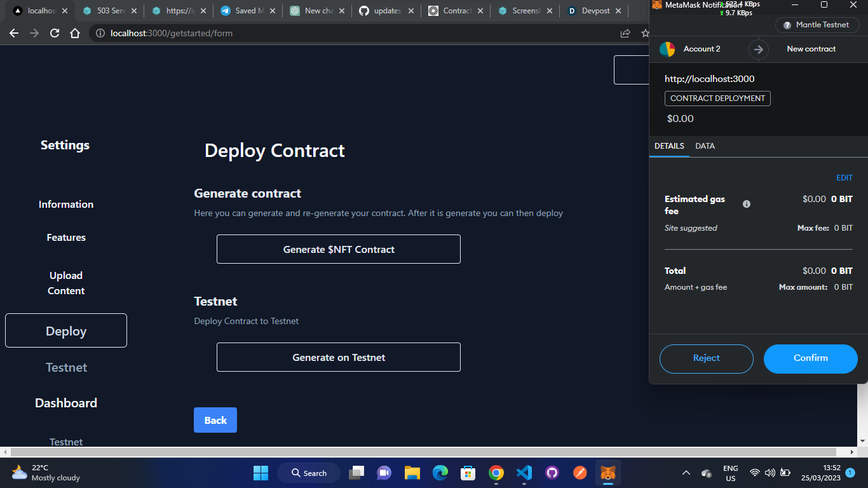Click the share icon in the browser toolbar
The height and width of the screenshot is (488, 868).
coord(625,33)
